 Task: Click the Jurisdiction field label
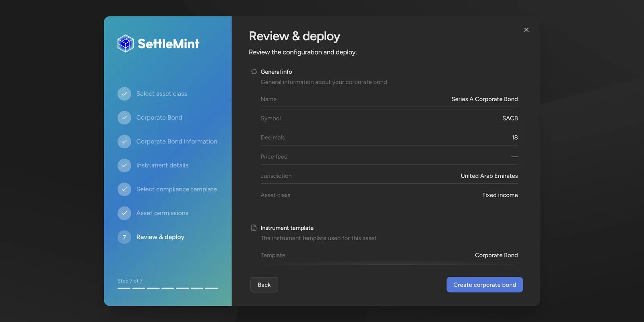point(276,176)
